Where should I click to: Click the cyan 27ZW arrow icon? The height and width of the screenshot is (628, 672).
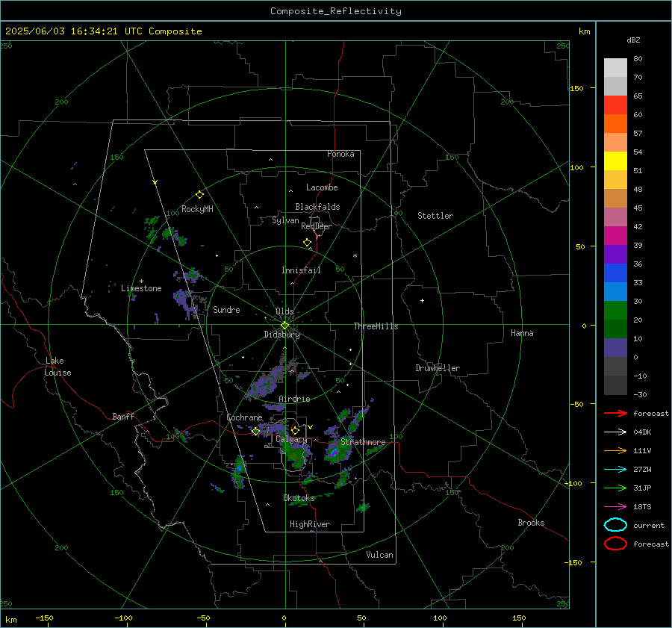point(615,470)
